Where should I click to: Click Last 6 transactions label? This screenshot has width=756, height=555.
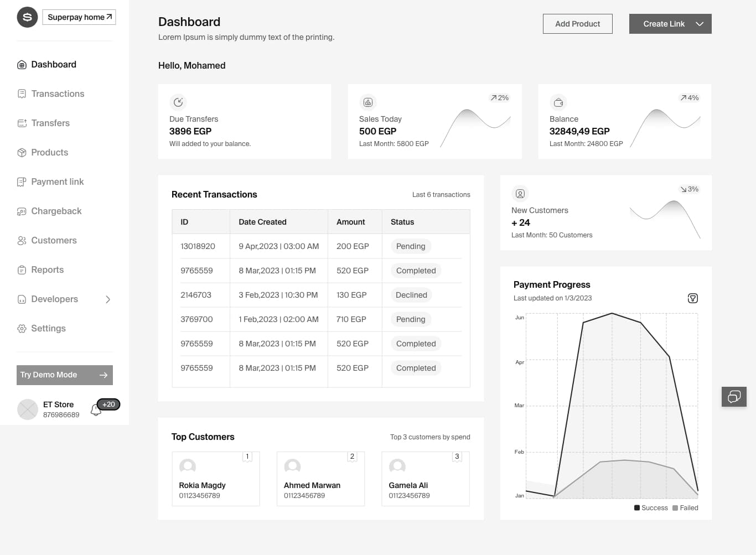click(x=441, y=195)
